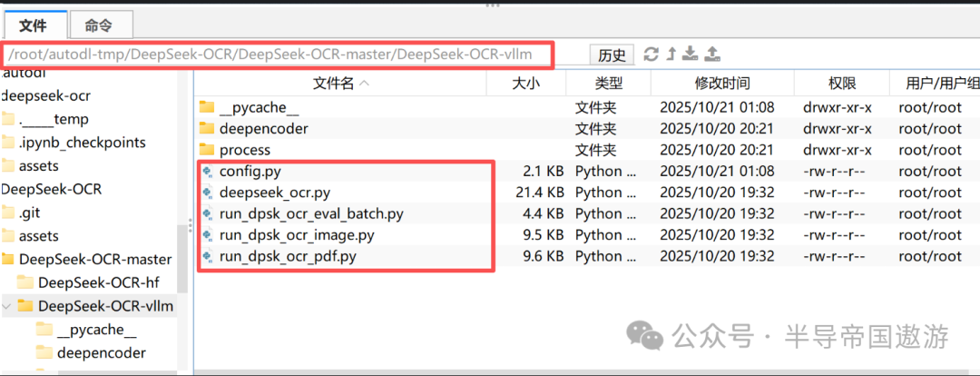Click the 9.6 KB size cell

[x=544, y=256]
